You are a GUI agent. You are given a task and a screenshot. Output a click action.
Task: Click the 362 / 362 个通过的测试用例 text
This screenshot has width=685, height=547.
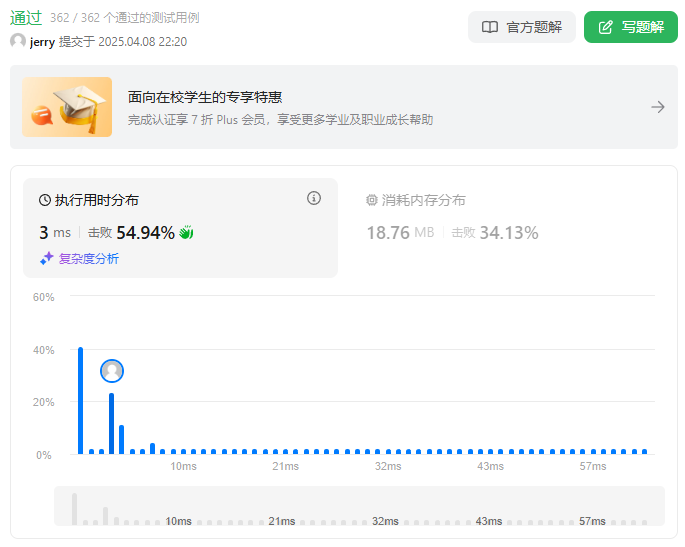click(x=125, y=18)
